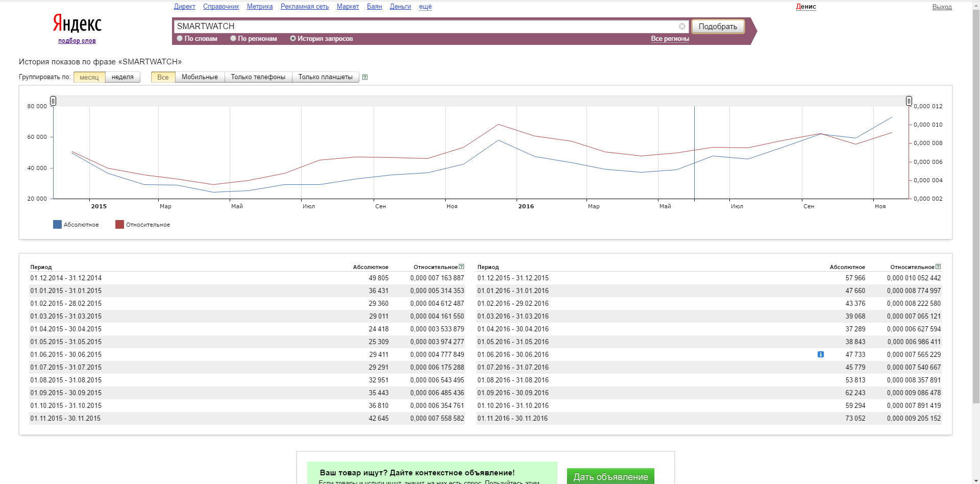This screenshot has height=484, width=980.
Task: Open the Метрика link
Action: 260,7
